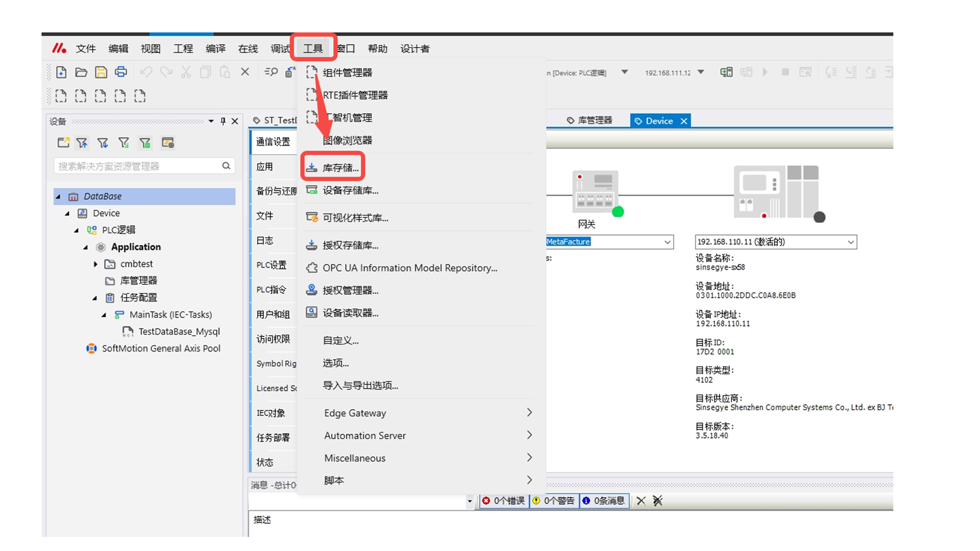
Task: Click the save project toolbar icon
Action: click(x=101, y=72)
